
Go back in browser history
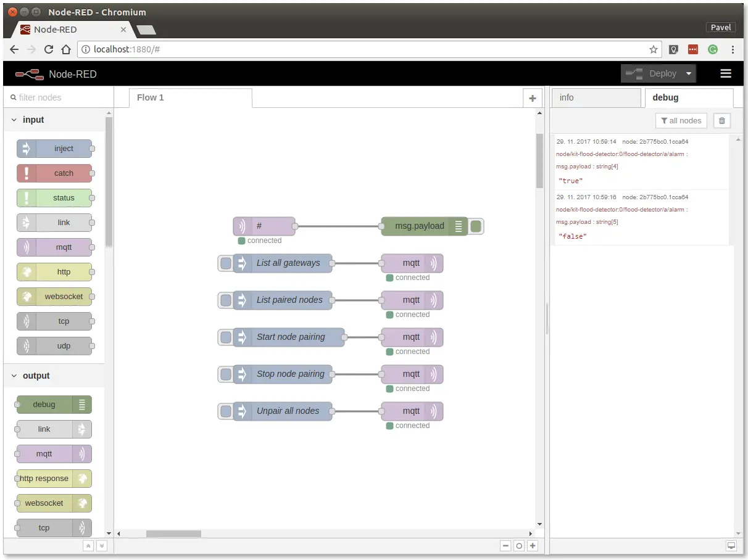pos(14,49)
